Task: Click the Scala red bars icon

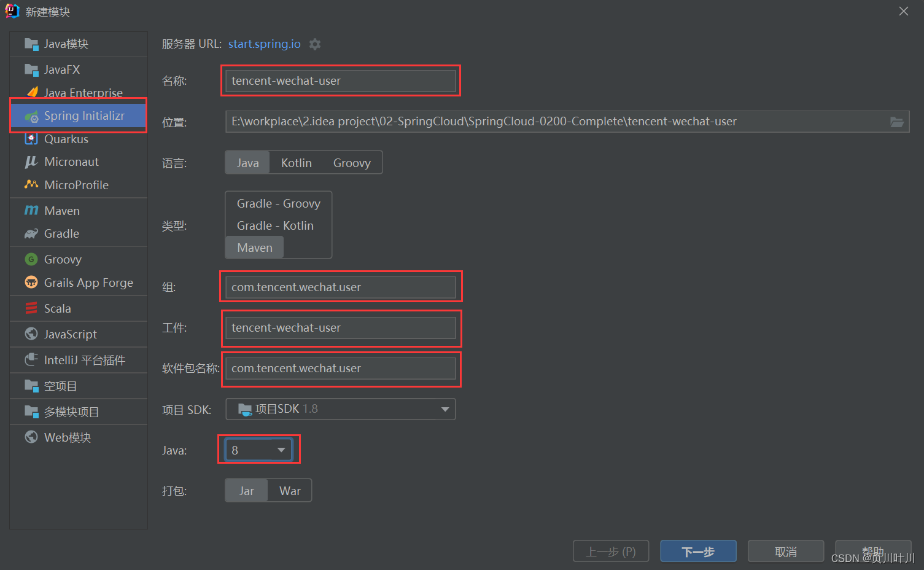Action: pos(31,308)
